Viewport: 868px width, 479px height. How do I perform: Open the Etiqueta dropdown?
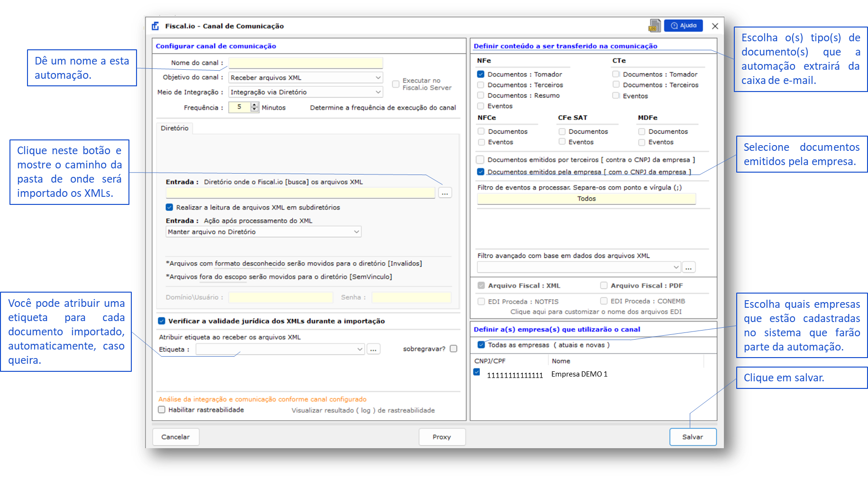click(280, 350)
